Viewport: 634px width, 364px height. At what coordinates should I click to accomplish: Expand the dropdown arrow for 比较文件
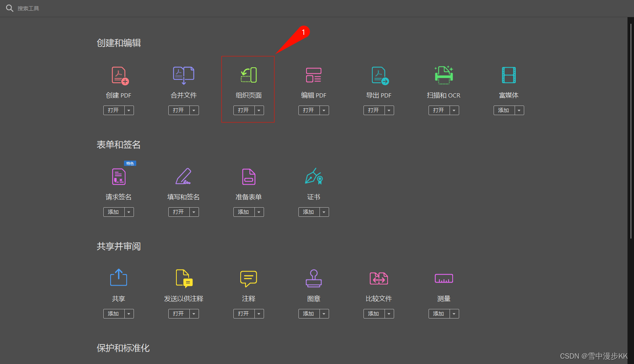[x=389, y=314]
